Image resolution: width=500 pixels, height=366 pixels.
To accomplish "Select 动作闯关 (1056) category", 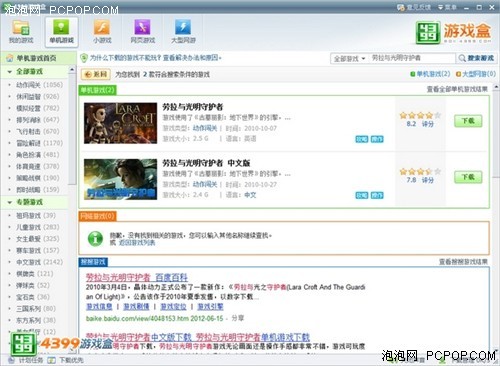I will click(39, 85).
